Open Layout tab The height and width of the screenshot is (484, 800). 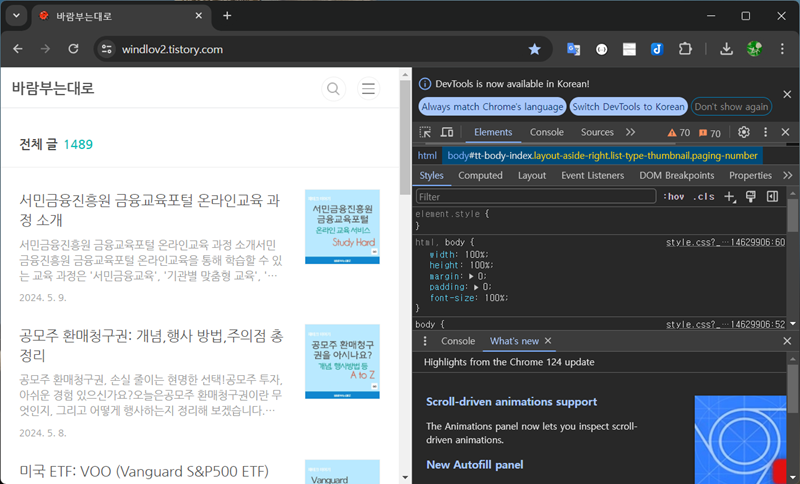pos(532,175)
